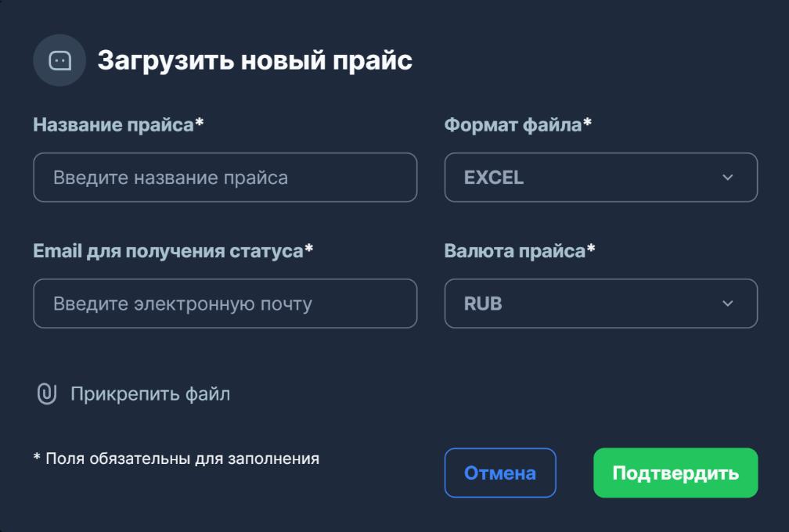
Task: Focus the 'Введите название прайса' placeholder field
Action: pyautogui.click(x=225, y=178)
